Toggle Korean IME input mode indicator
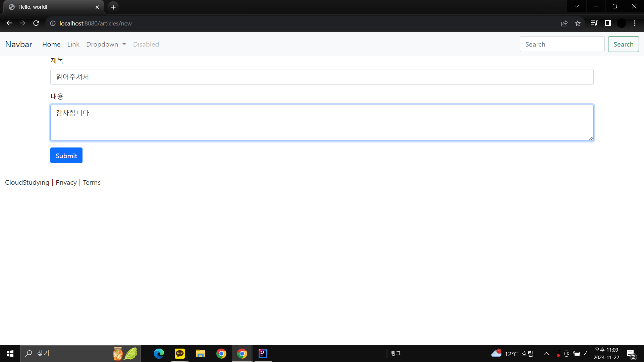 point(586,353)
